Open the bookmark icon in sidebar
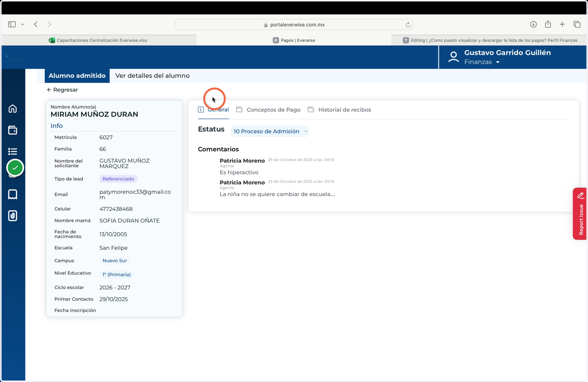 click(x=13, y=194)
